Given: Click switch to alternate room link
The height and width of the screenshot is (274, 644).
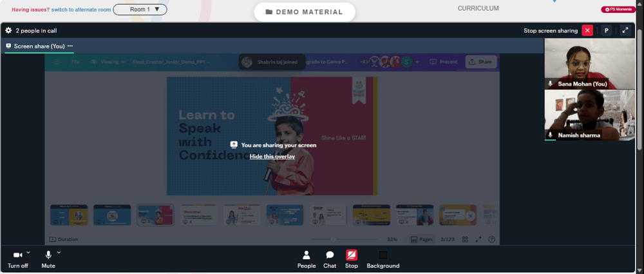Looking at the screenshot, I should [x=81, y=10].
